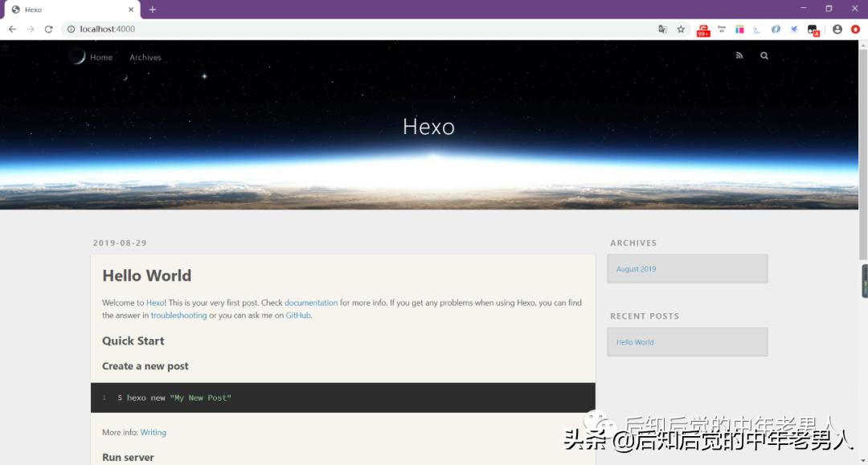Click the Google Translate icon in the address bar
Image resolution: width=868 pixels, height=465 pixels.
[x=661, y=29]
